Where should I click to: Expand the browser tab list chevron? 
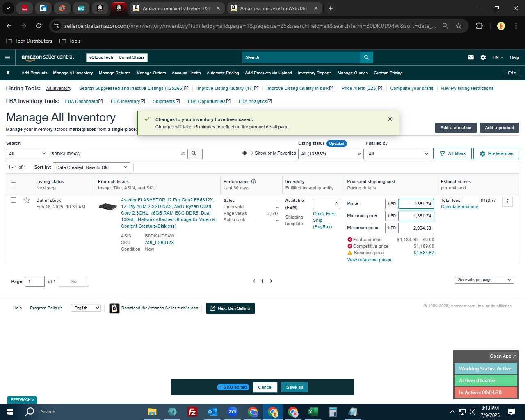pos(8,8)
